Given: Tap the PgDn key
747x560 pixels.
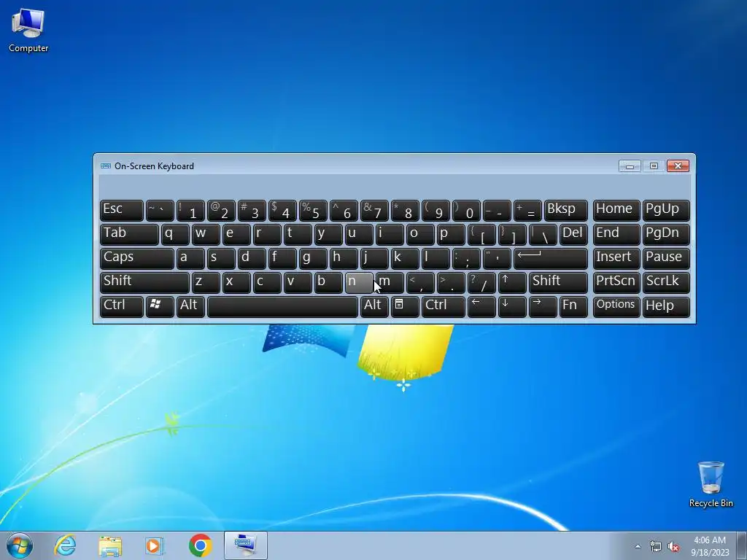Looking at the screenshot, I should 666,235.
